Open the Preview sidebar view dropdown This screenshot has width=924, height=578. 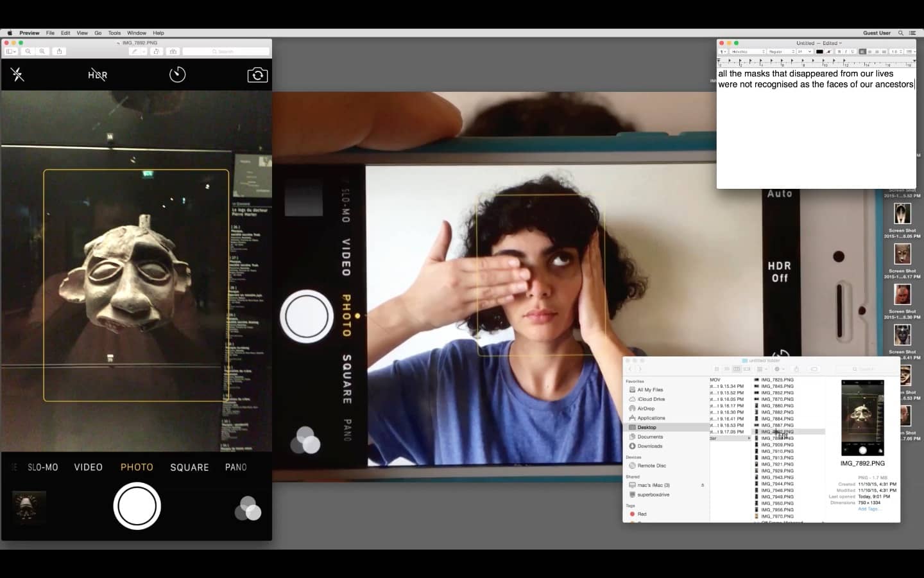tap(12, 51)
